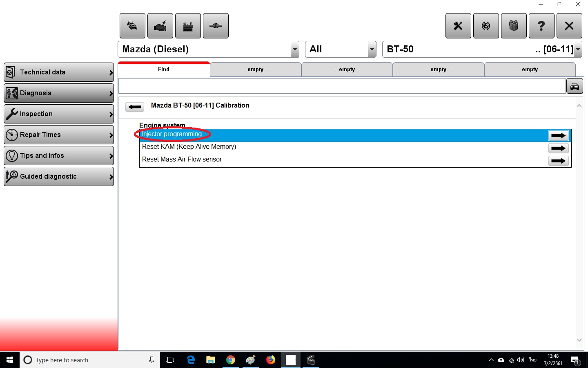The image size is (588, 368).
Task: Switch to the Find tab
Action: coord(164,70)
